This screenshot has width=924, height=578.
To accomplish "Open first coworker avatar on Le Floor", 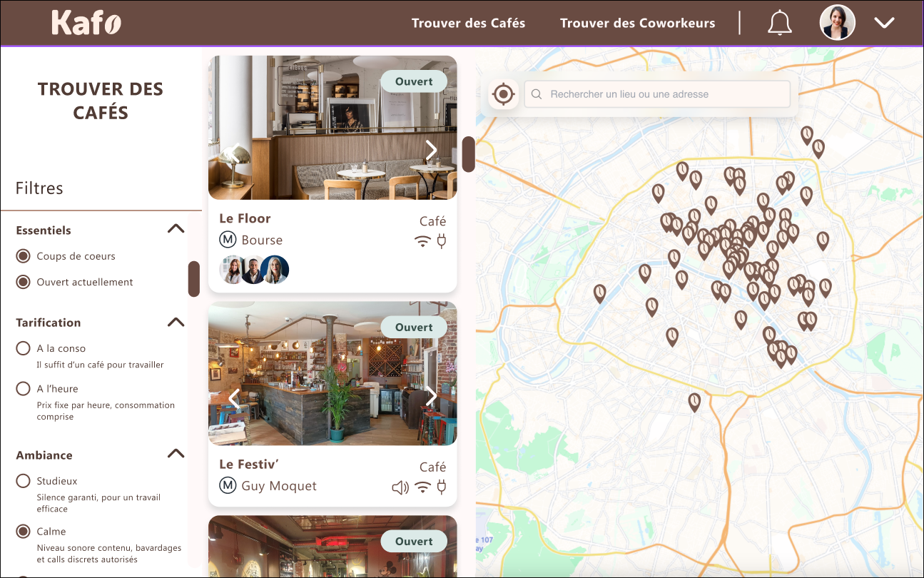I will 233,270.
